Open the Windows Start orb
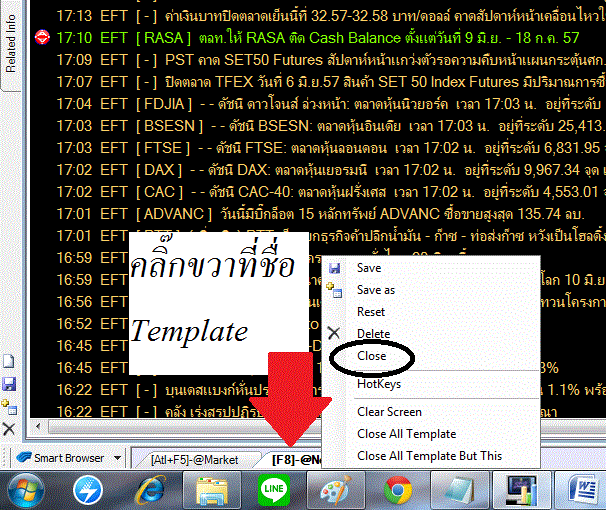This screenshot has width=606, height=510. pyautogui.click(x=26, y=490)
